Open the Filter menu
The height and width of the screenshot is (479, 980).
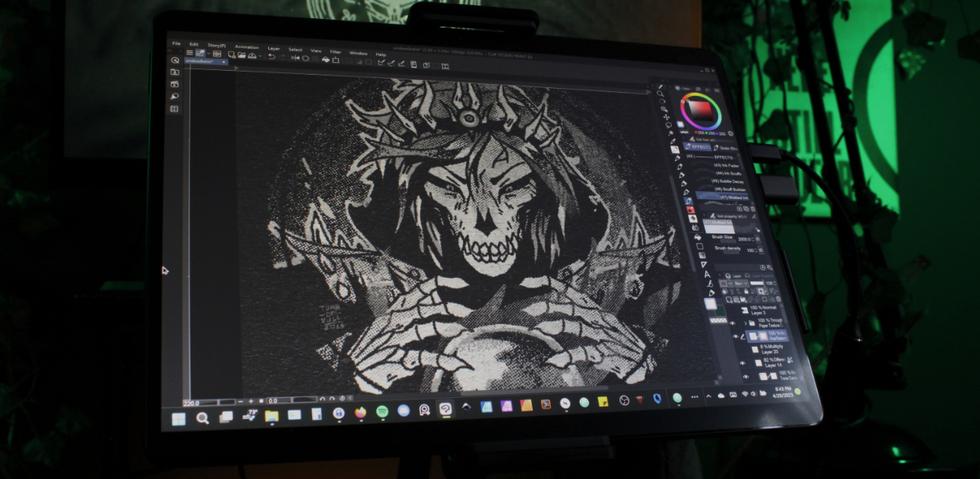pyautogui.click(x=335, y=52)
